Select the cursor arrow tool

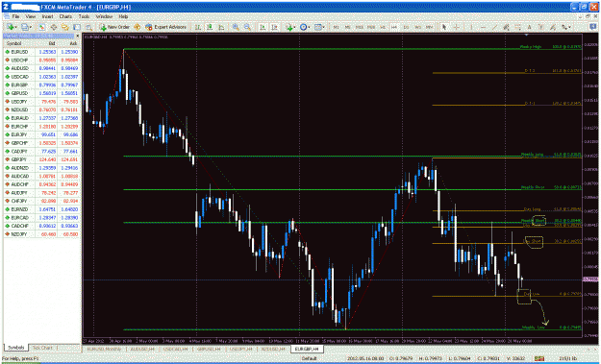click(444, 27)
